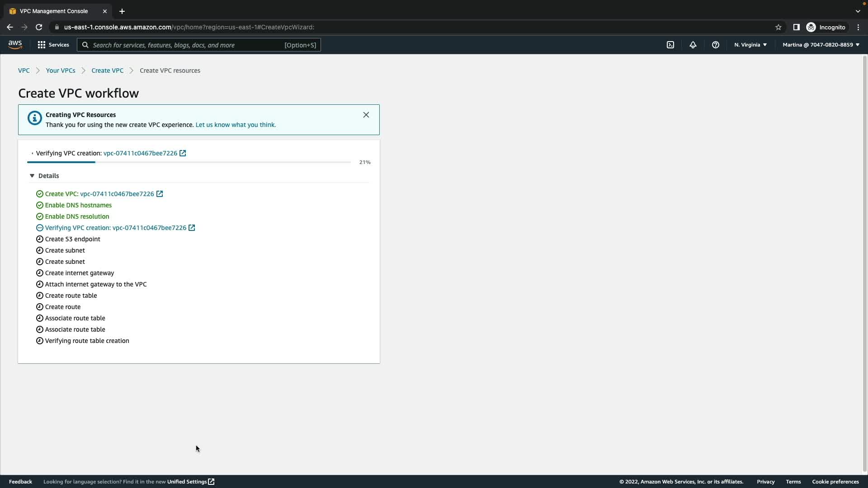Open the Services grid menu

[53, 45]
